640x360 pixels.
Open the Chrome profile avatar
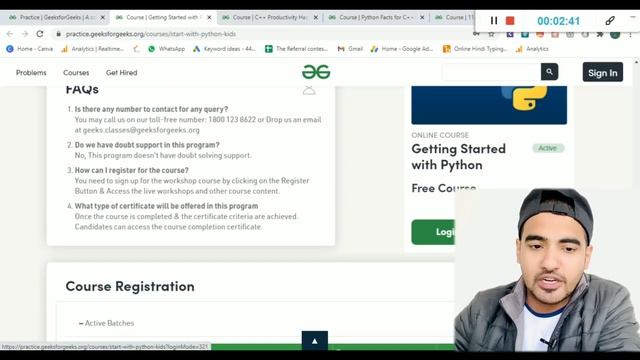pos(615,35)
